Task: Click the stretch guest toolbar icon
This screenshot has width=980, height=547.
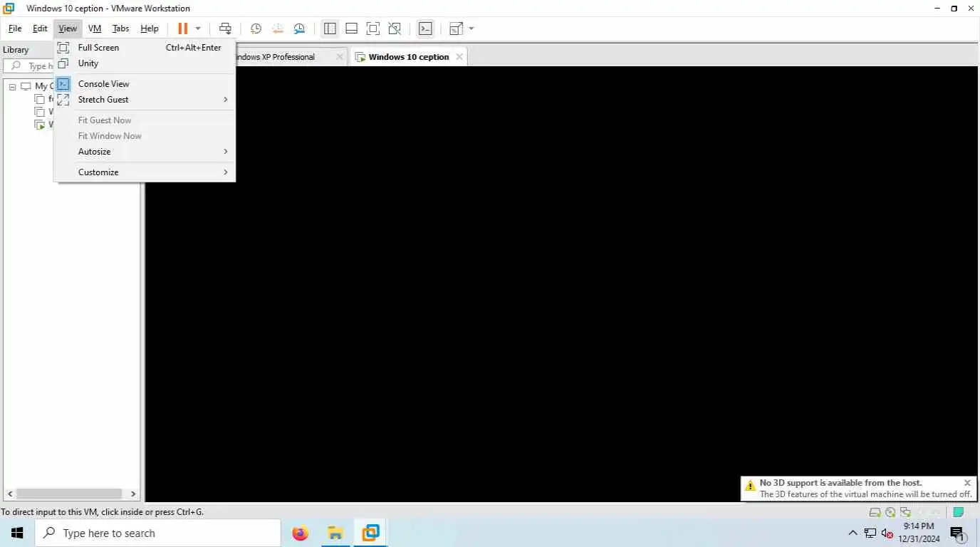Action: click(457, 28)
